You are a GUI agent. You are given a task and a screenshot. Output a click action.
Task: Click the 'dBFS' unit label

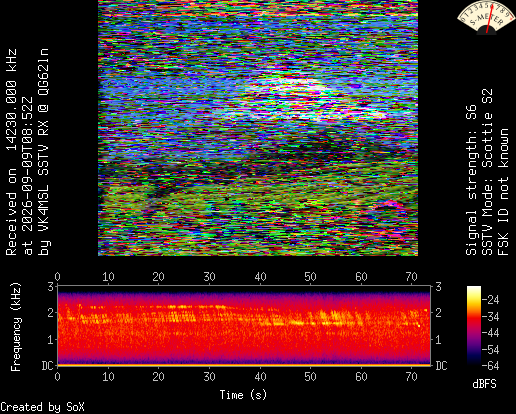pos(484,384)
